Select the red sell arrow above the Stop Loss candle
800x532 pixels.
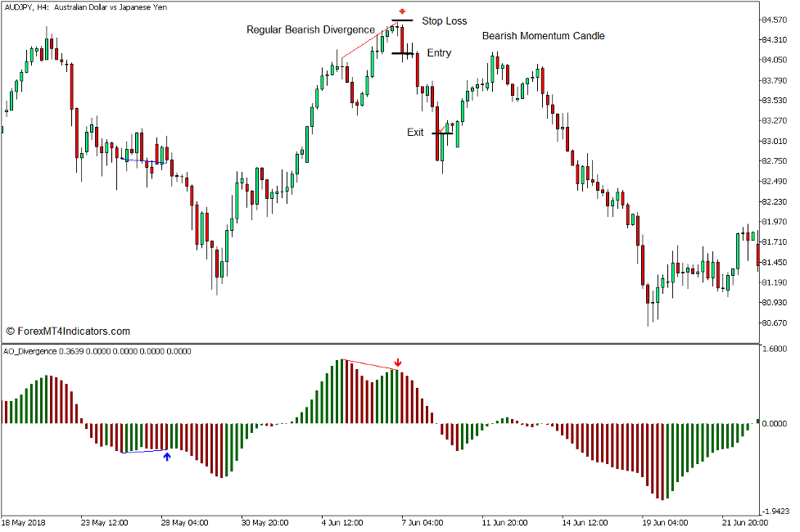(400, 13)
